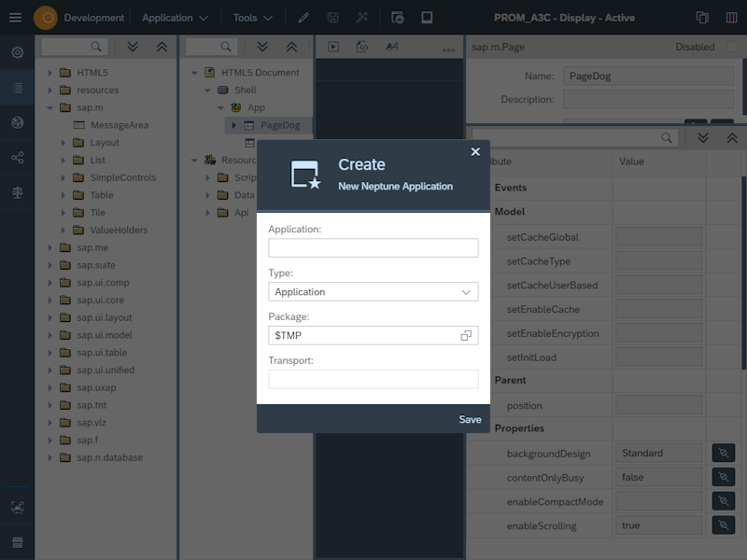Toggle binding for backgroundDesign property
The height and width of the screenshot is (560, 747).
[723, 453]
